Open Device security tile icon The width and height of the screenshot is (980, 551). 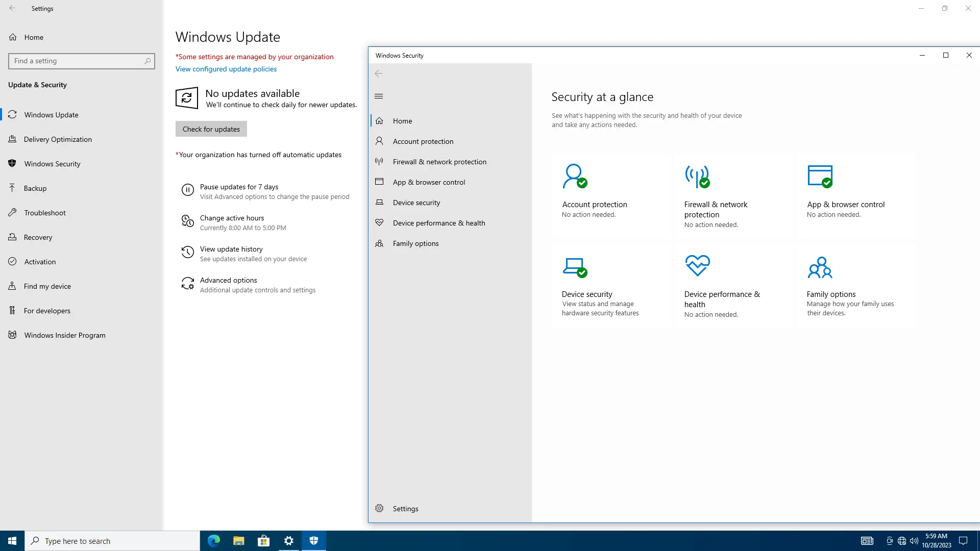574,267
